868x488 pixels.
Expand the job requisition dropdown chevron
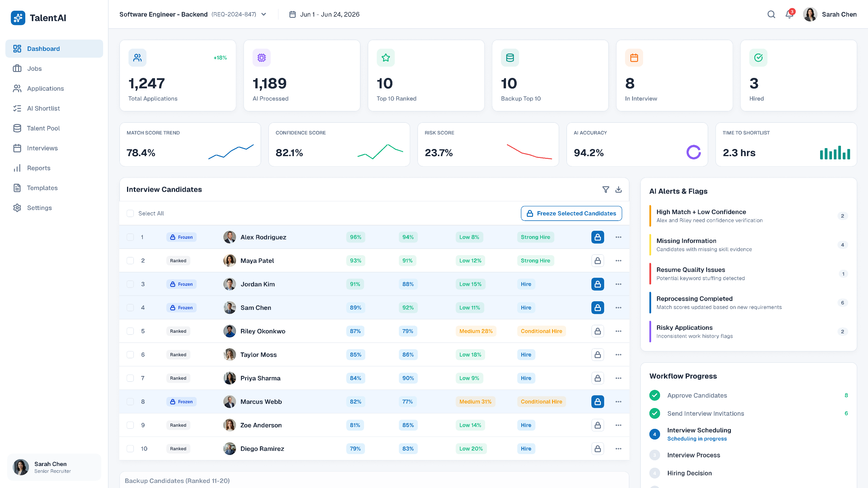point(264,15)
